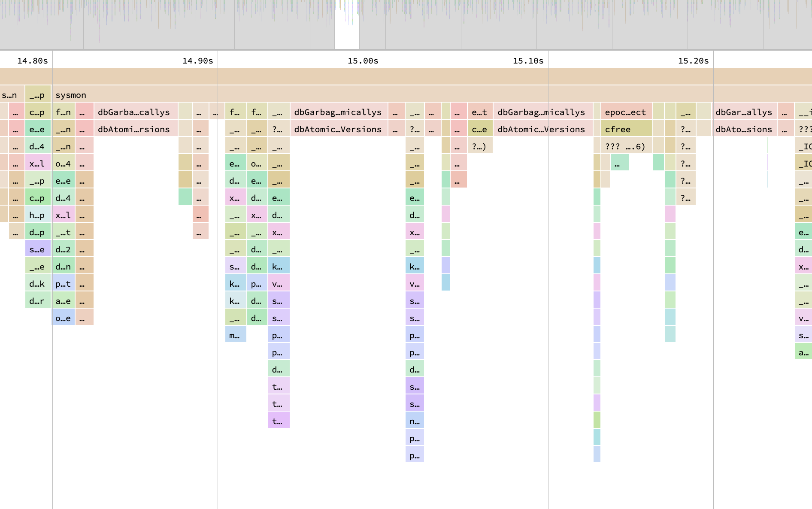Viewport: 812px width, 509px height.
Task: Click the blue m… frame
Action: point(235,335)
